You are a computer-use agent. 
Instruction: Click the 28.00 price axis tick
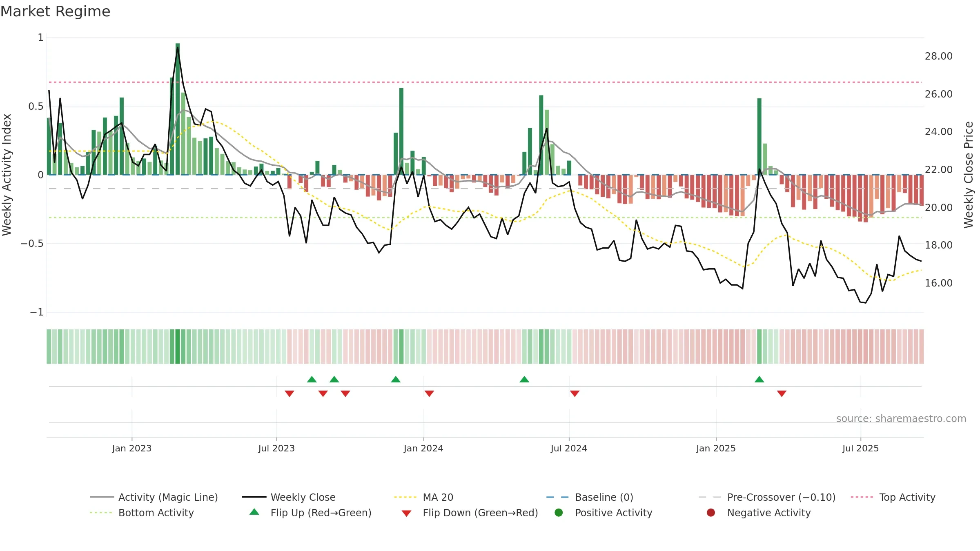click(x=939, y=56)
